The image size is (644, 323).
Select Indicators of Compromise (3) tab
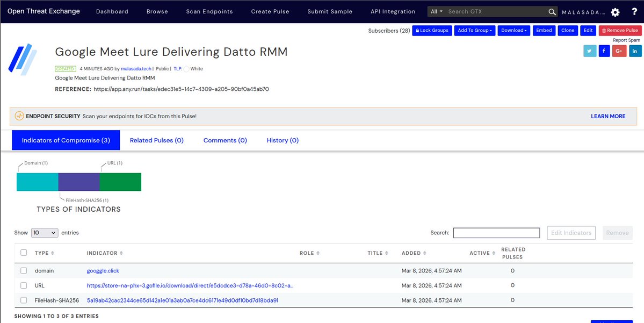point(66,140)
